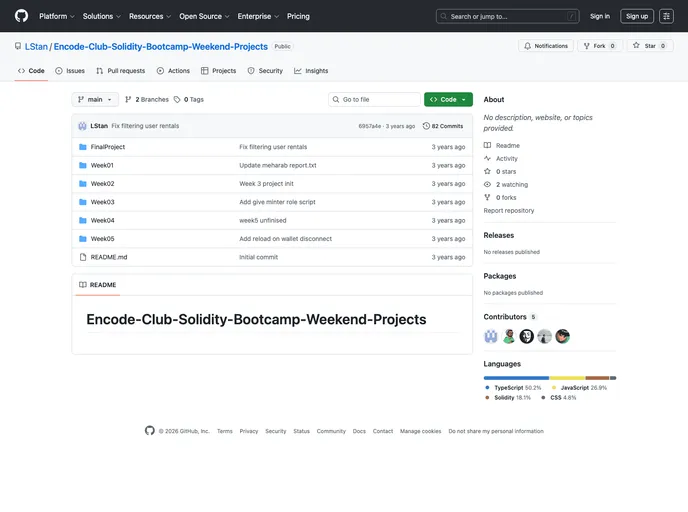Viewport: 688px width, 512px height.
Task: Open the Pull requests tab
Action: (120, 71)
